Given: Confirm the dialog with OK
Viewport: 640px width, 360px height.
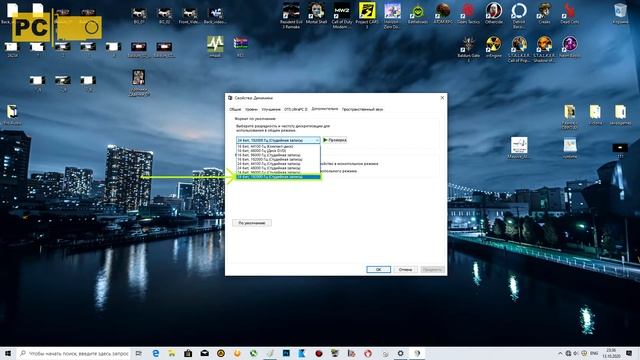Looking at the screenshot, I should tap(378, 269).
